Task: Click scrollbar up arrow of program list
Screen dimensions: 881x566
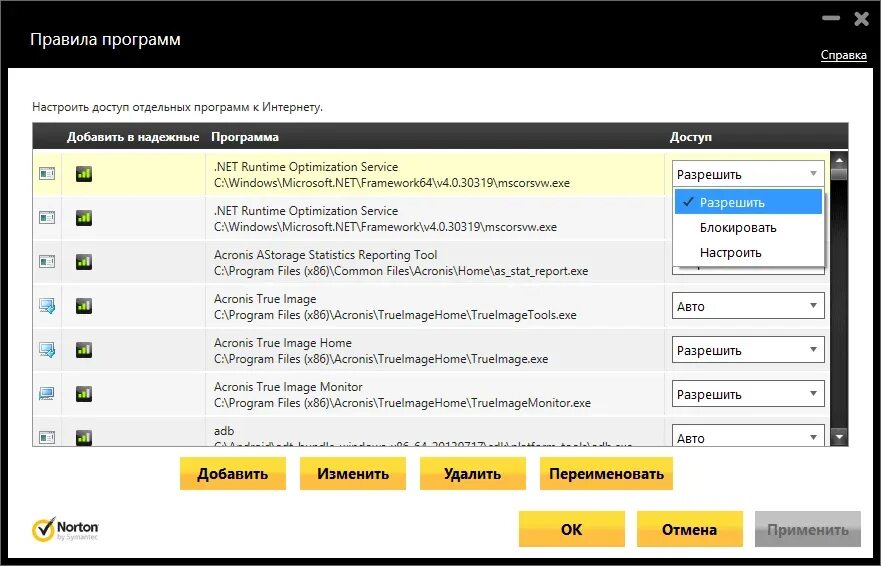Action: (839, 160)
